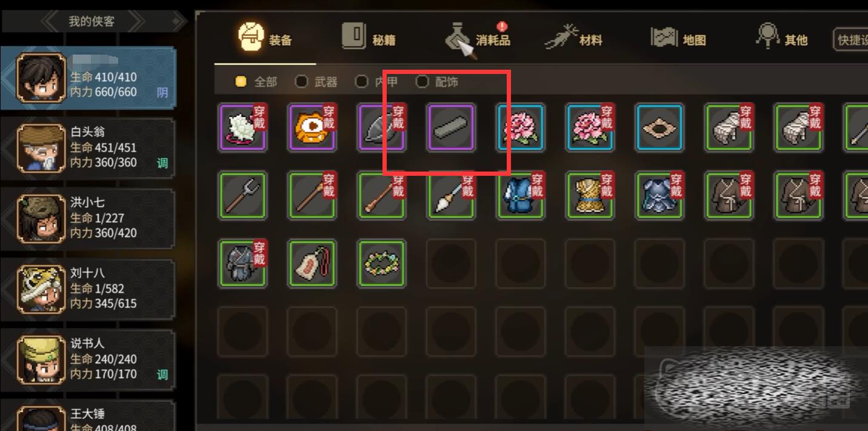Select character 洪小七 in the roster
This screenshot has height=431, width=868.
[x=88, y=218]
